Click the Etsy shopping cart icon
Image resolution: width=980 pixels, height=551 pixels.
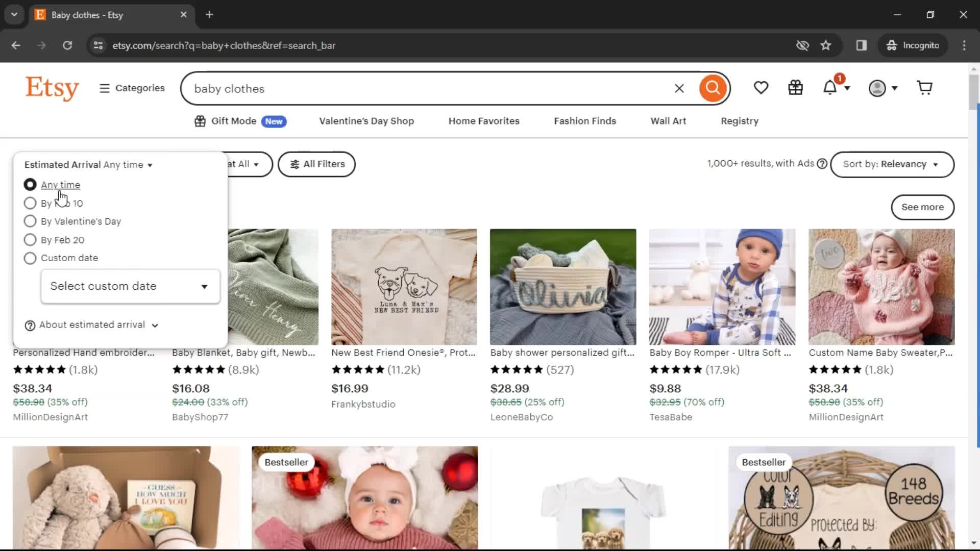pos(925,87)
